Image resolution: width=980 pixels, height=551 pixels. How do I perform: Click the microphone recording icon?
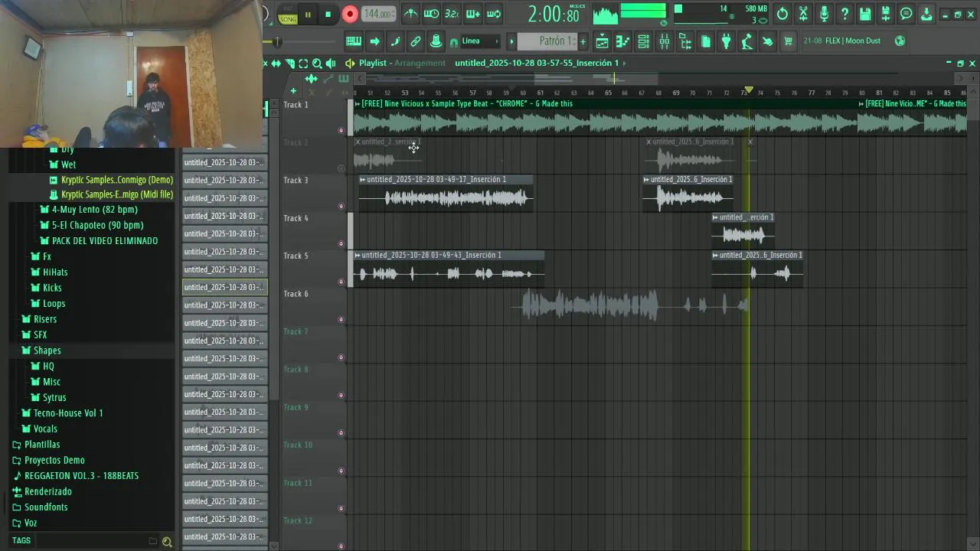[x=824, y=14]
